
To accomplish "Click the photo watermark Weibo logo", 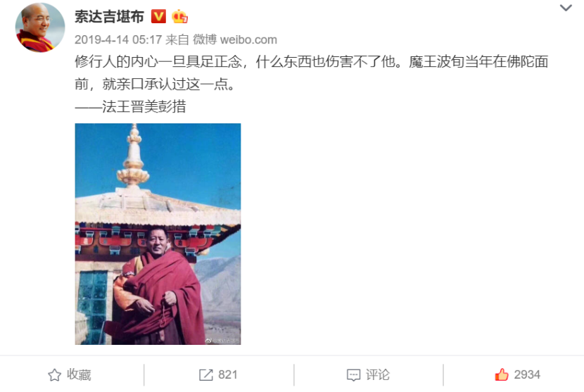I will click(208, 341).
